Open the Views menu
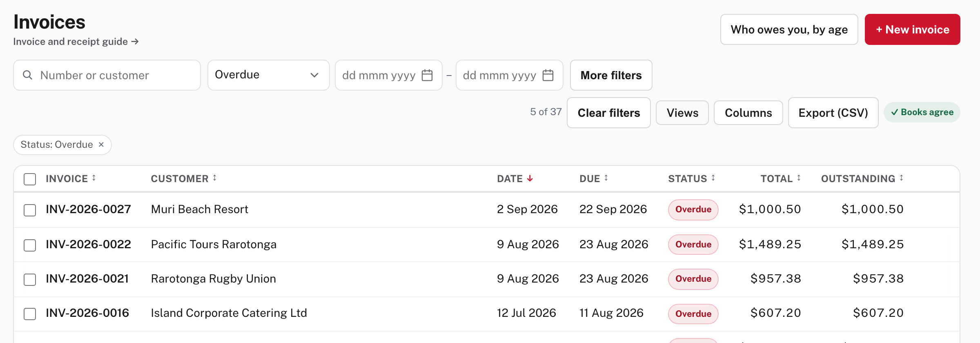This screenshot has width=980, height=343. (682, 113)
